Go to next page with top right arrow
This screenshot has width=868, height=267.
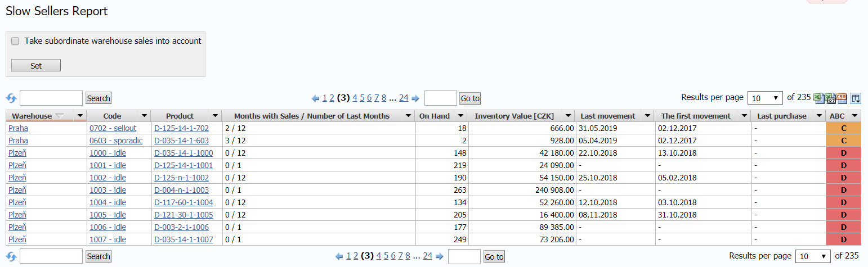coord(415,98)
